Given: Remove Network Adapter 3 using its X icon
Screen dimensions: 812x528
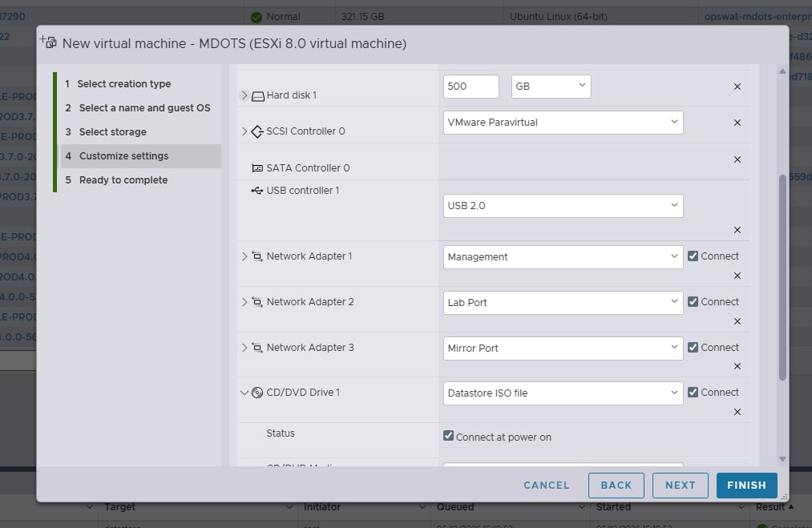Looking at the screenshot, I should pyautogui.click(x=737, y=366).
